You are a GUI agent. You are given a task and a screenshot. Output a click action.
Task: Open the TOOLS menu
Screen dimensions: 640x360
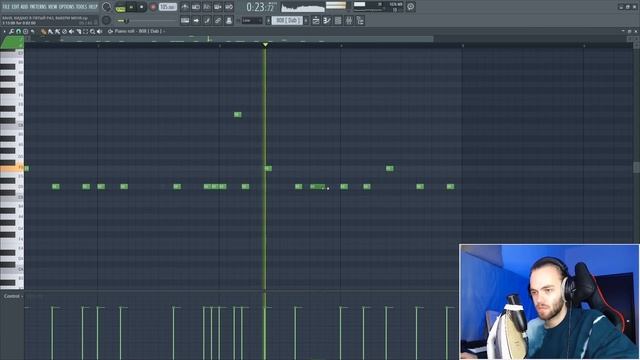coord(81,7)
